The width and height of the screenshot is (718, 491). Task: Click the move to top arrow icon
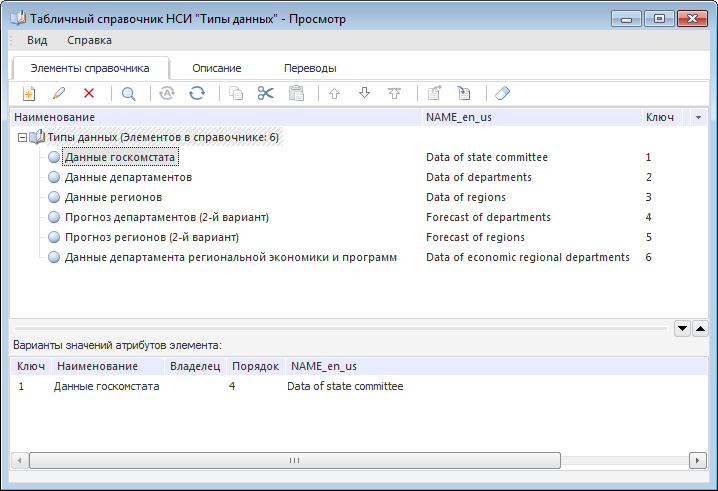pyautogui.click(x=394, y=93)
